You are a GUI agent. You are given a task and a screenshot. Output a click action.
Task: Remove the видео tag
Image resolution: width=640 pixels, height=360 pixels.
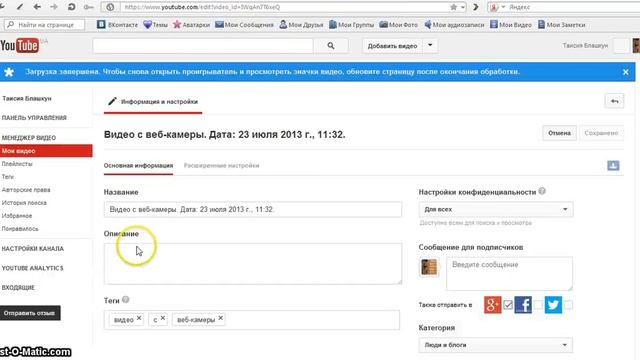139,318
